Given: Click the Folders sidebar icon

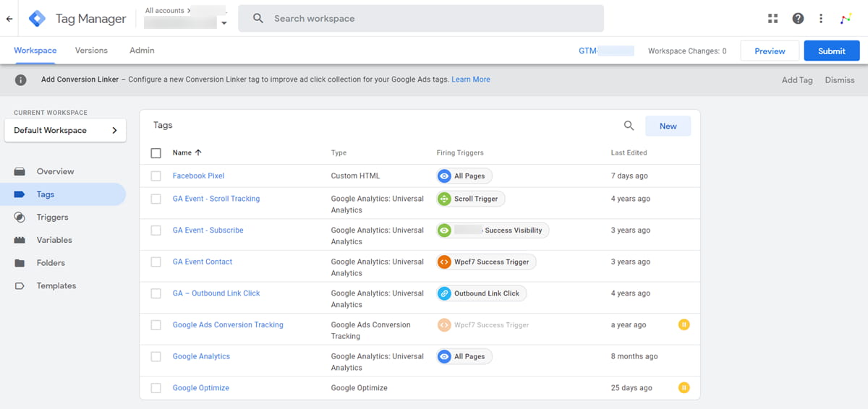Looking at the screenshot, I should (x=20, y=263).
